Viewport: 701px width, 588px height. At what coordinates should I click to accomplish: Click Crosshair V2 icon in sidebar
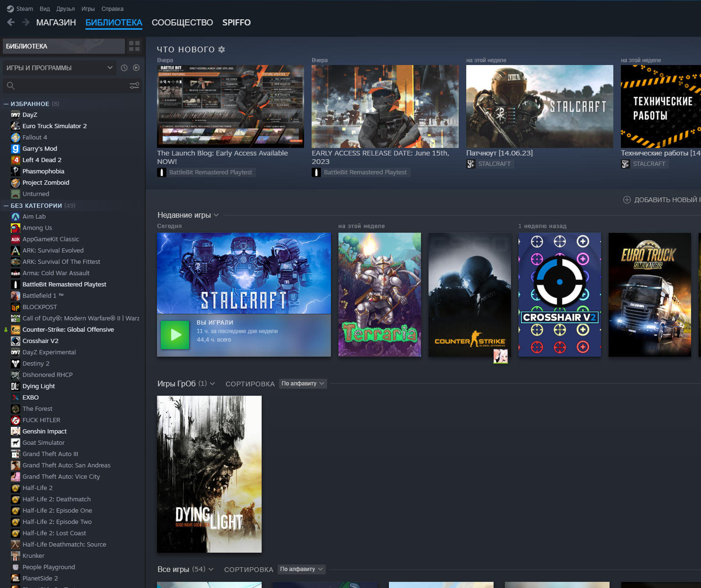point(16,341)
